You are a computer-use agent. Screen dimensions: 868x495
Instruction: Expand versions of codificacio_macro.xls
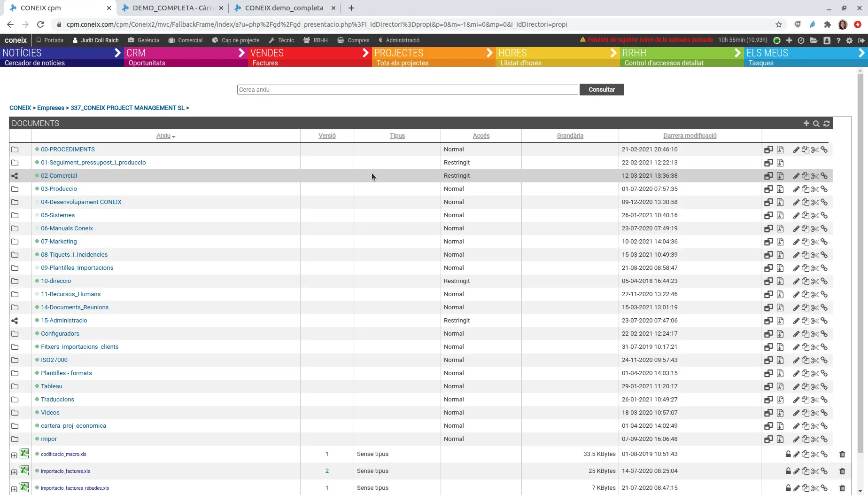(14, 456)
